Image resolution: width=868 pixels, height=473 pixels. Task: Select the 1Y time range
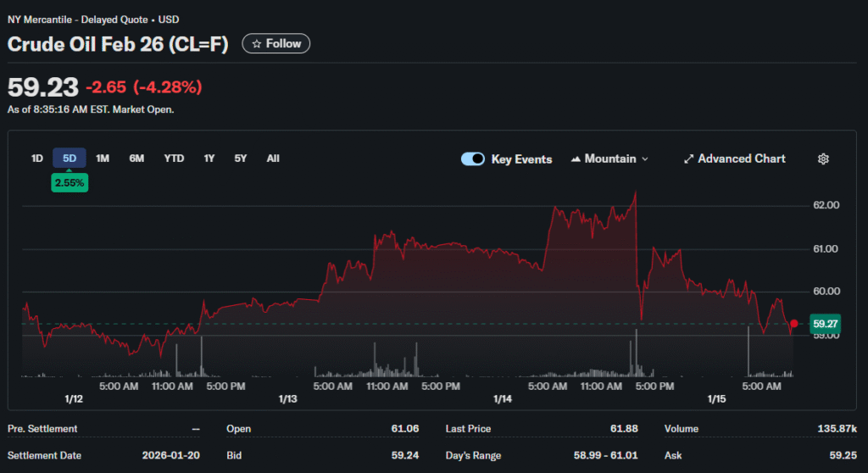(209, 159)
